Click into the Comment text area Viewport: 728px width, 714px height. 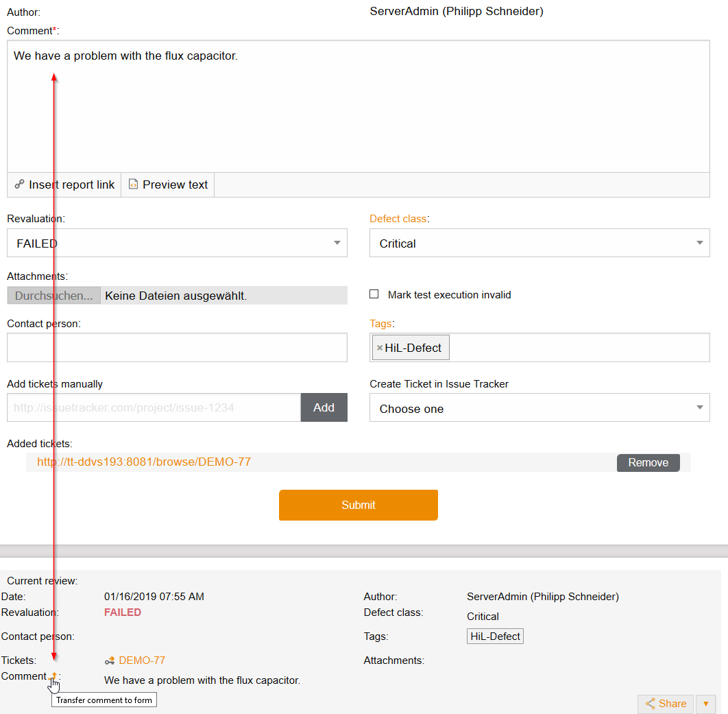pos(358,110)
